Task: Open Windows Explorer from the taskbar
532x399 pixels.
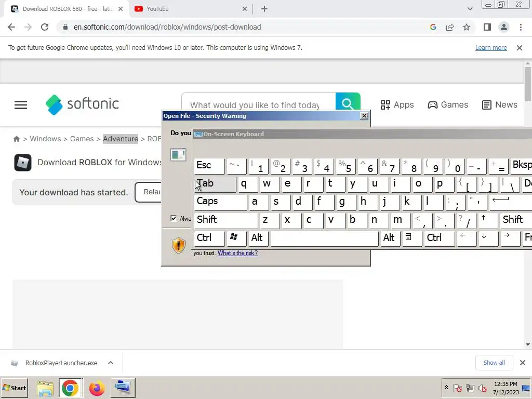Action: (45, 388)
